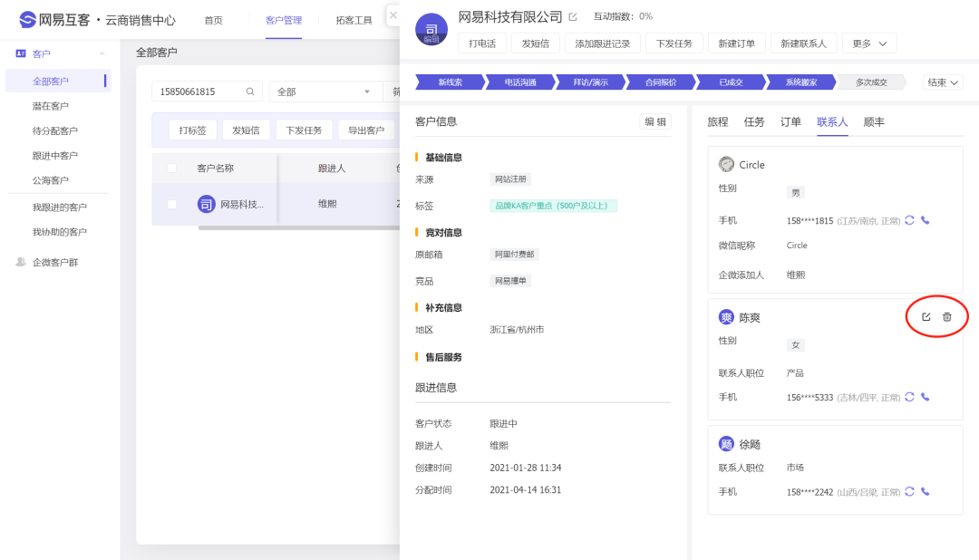The width and height of the screenshot is (979, 560).
Task: Call 徐飏 using the phone icon
Action: click(925, 492)
